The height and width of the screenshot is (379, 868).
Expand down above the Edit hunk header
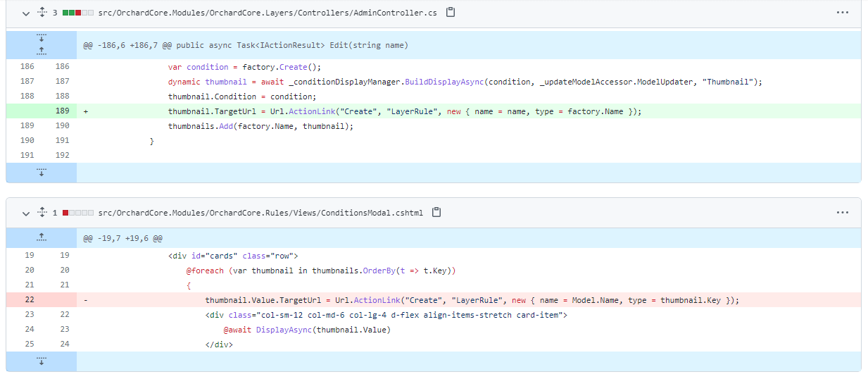(42, 38)
